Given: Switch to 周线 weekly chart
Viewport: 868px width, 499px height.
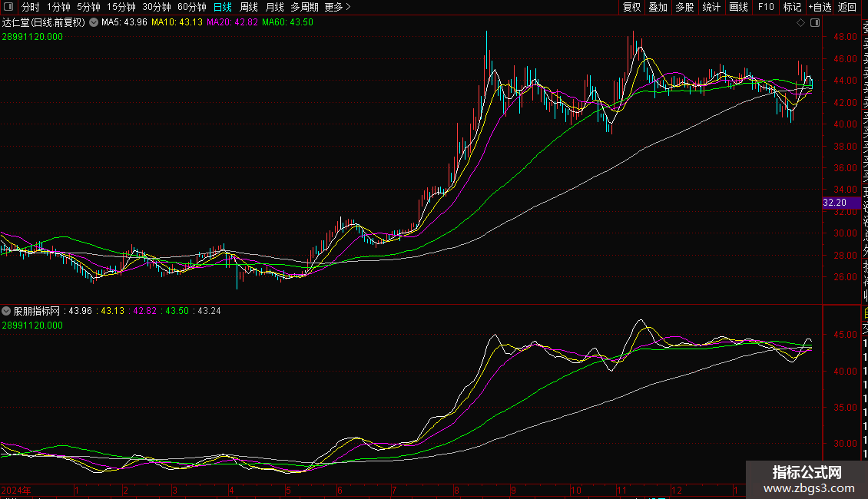Looking at the screenshot, I should tap(249, 7).
